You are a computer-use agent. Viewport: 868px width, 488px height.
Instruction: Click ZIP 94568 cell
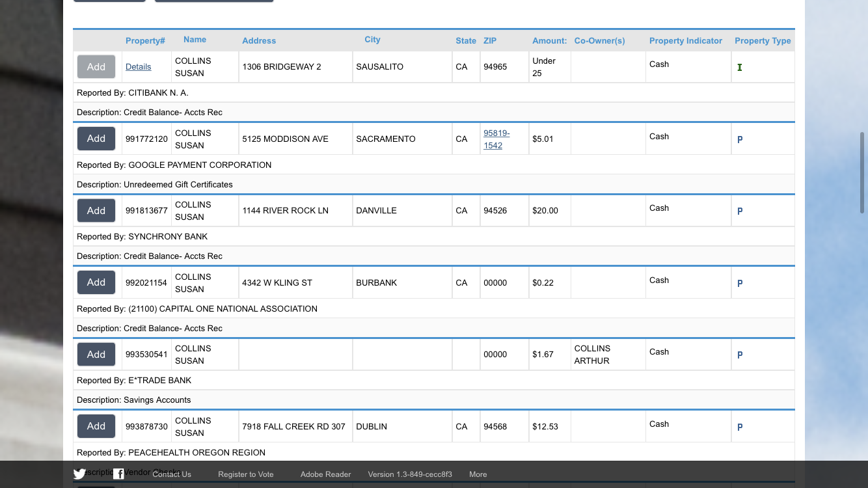point(504,426)
